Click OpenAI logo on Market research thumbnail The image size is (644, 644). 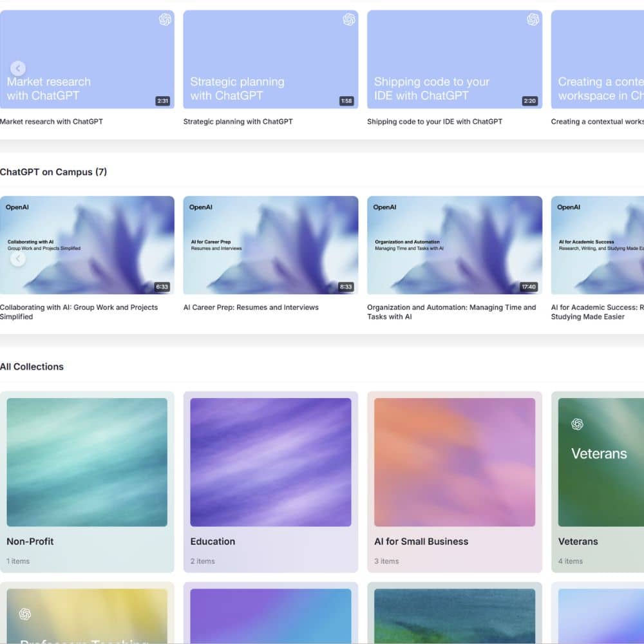coord(165,20)
